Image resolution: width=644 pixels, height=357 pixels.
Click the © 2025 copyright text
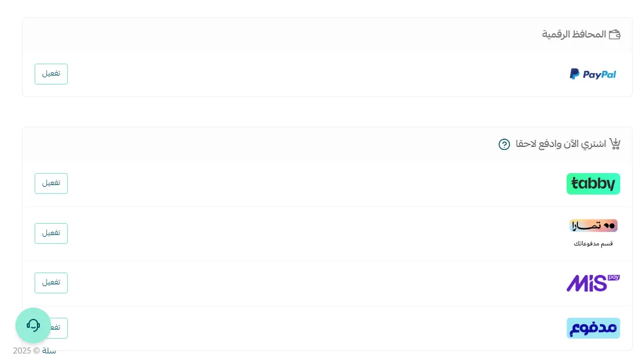tap(26, 350)
